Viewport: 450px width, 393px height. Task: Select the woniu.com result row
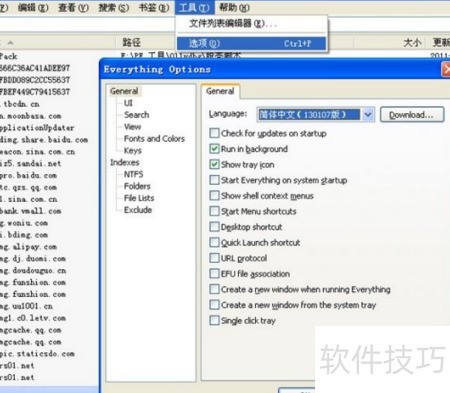point(24,223)
